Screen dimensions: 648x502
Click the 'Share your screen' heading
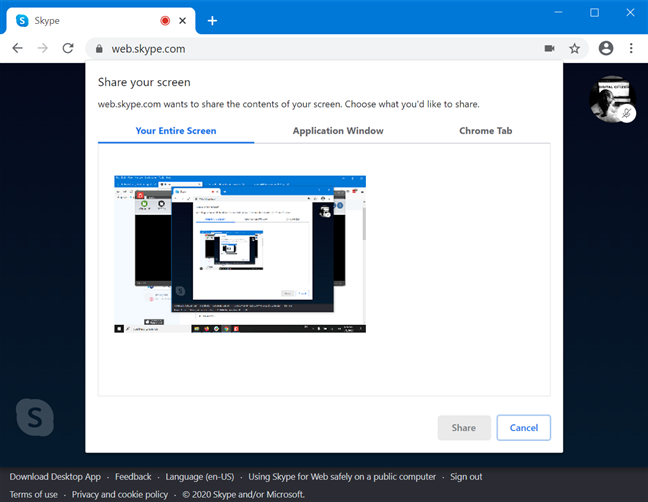[x=144, y=82]
